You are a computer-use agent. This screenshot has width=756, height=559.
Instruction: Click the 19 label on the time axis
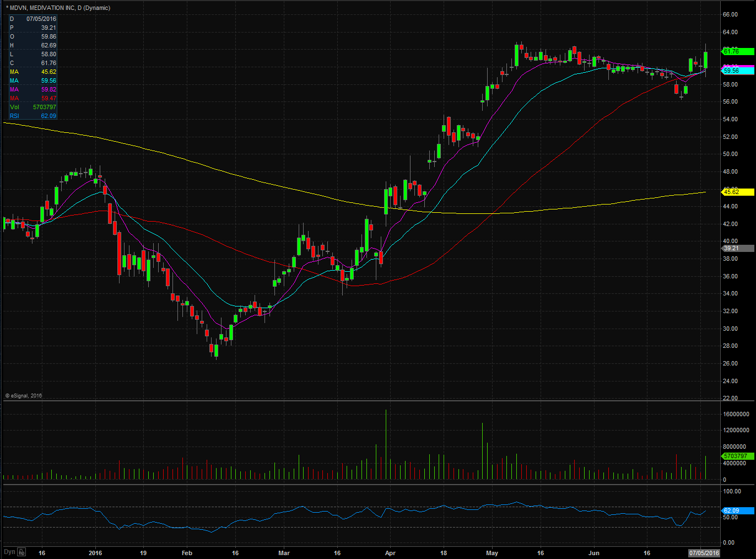click(143, 553)
